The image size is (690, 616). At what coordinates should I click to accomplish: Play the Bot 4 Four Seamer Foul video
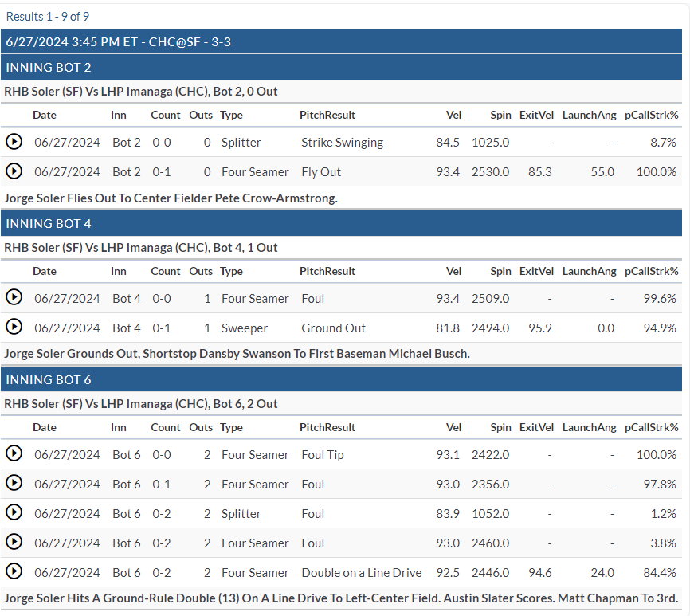click(14, 298)
